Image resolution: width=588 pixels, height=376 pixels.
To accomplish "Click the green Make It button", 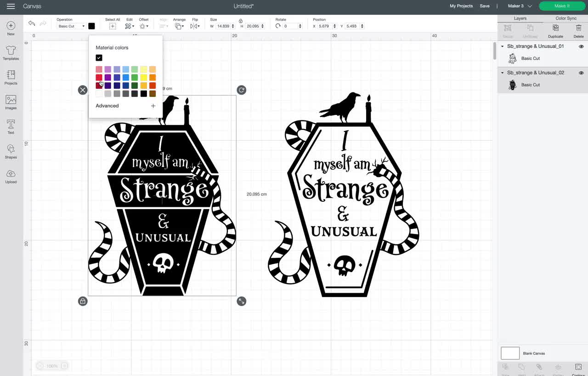I will pyautogui.click(x=562, y=6).
